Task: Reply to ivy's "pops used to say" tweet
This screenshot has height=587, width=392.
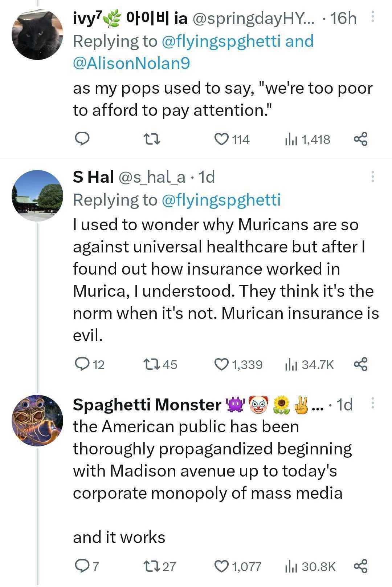Action: click(82, 139)
